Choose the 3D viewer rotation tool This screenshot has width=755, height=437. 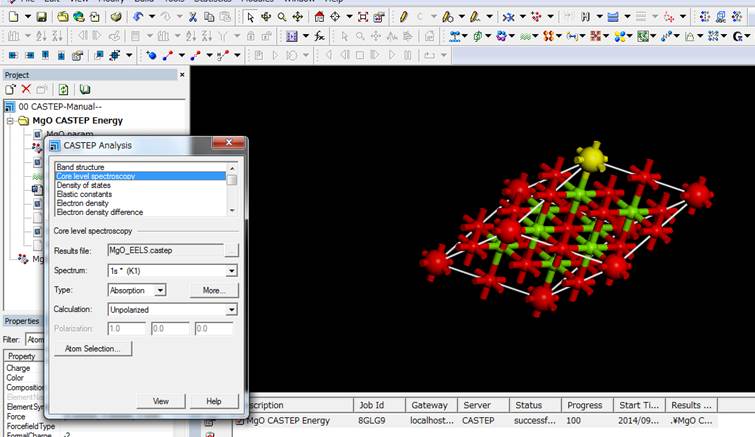pos(266,17)
